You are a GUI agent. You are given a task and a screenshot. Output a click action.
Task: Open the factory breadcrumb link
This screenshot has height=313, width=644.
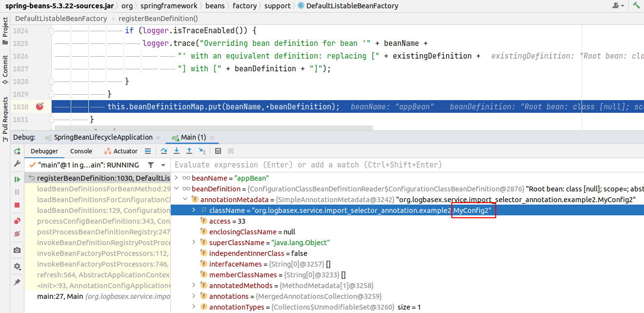tap(244, 6)
